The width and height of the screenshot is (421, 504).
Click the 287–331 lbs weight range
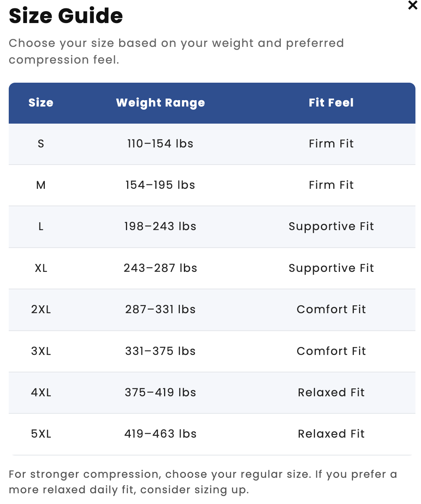point(160,309)
